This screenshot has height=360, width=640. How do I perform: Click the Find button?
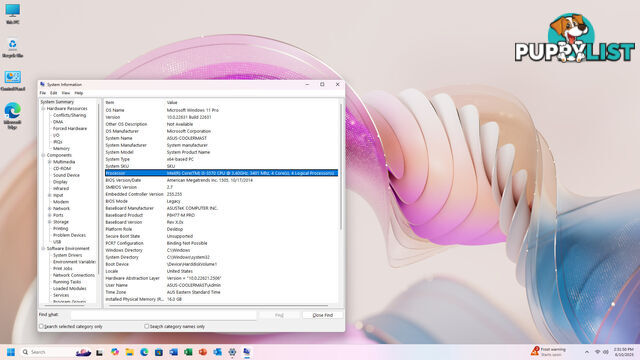tap(279, 315)
